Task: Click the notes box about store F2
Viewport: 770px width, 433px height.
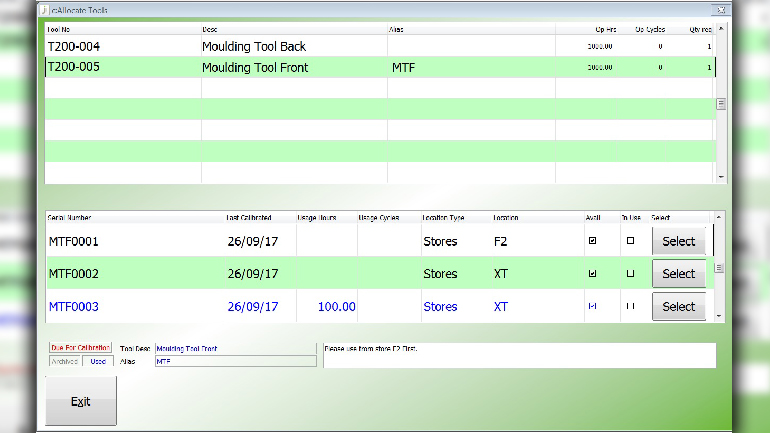Action: pos(518,355)
